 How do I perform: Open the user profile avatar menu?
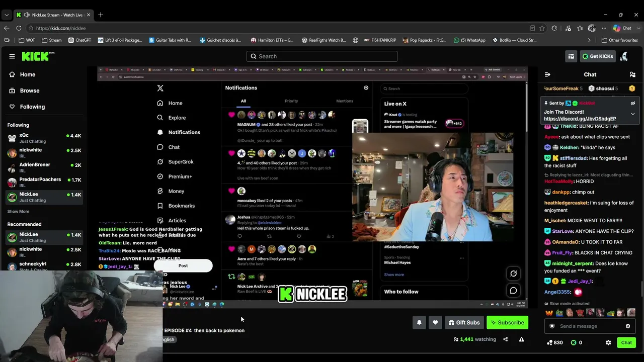pos(624,56)
